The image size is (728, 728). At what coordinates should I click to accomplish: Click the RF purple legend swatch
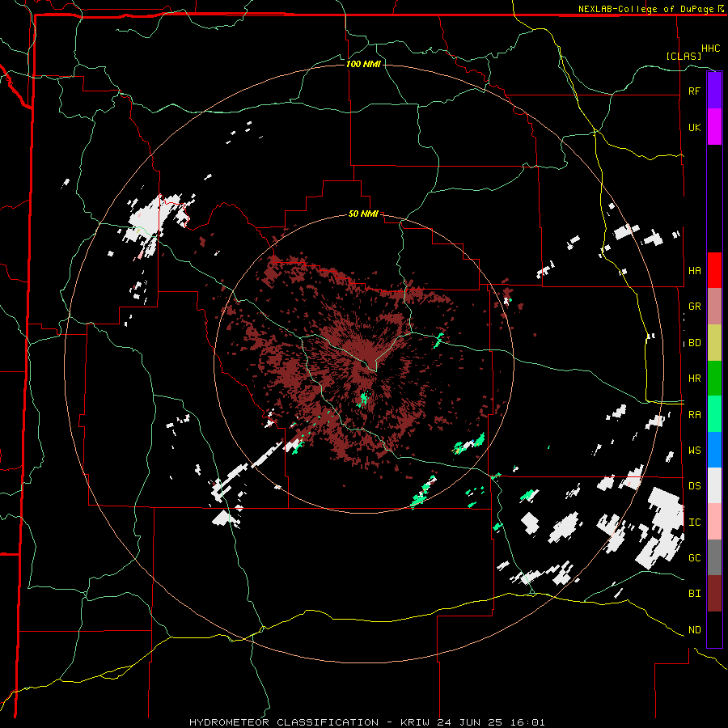[x=714, y=91]
